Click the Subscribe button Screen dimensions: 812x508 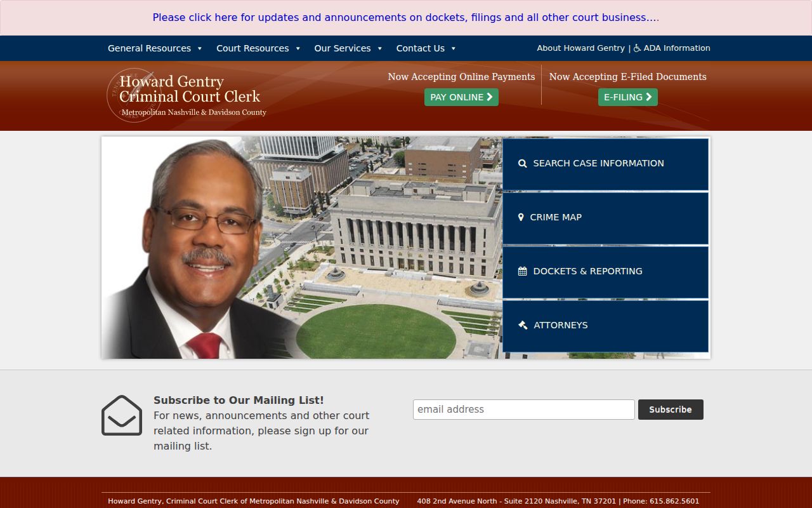671,410
